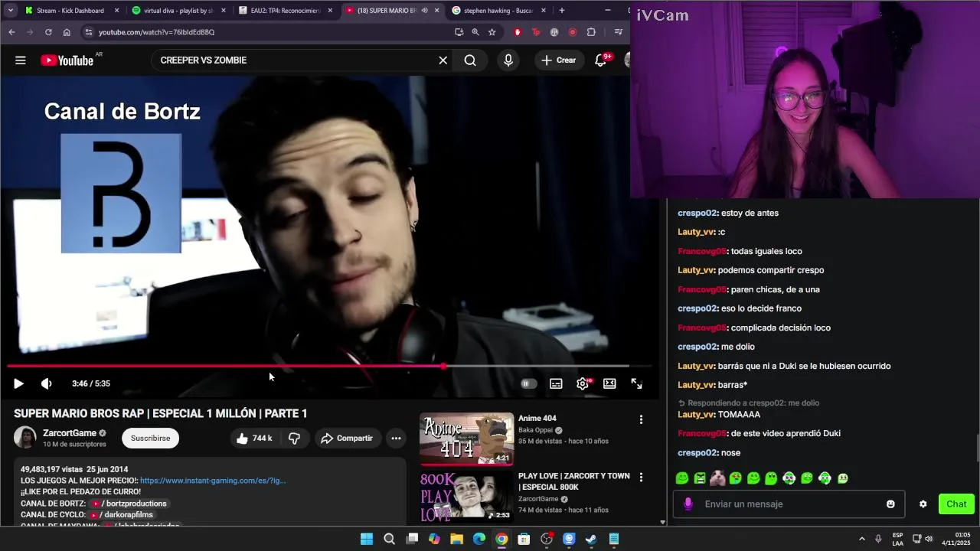This screenshot has height=551, width=980.
Task: Switch to Stream - Kick Dashboard tab
Action: coord(70,11)
